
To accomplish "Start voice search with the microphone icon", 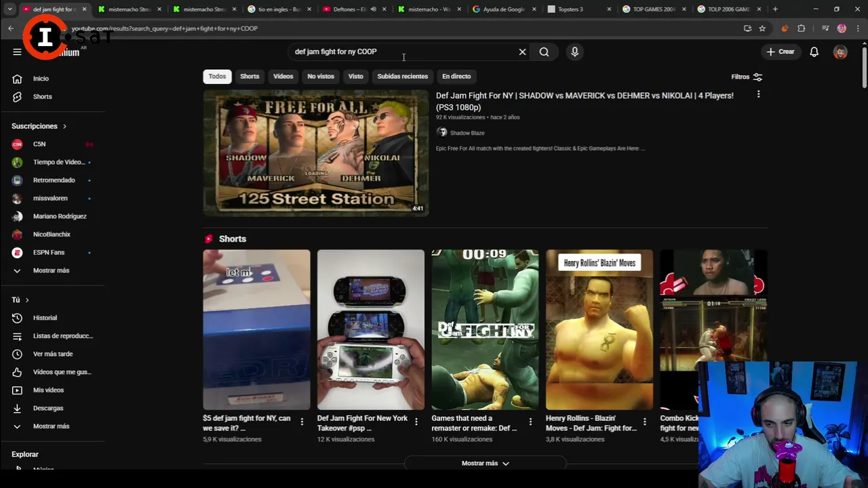I will pos(574,52).
